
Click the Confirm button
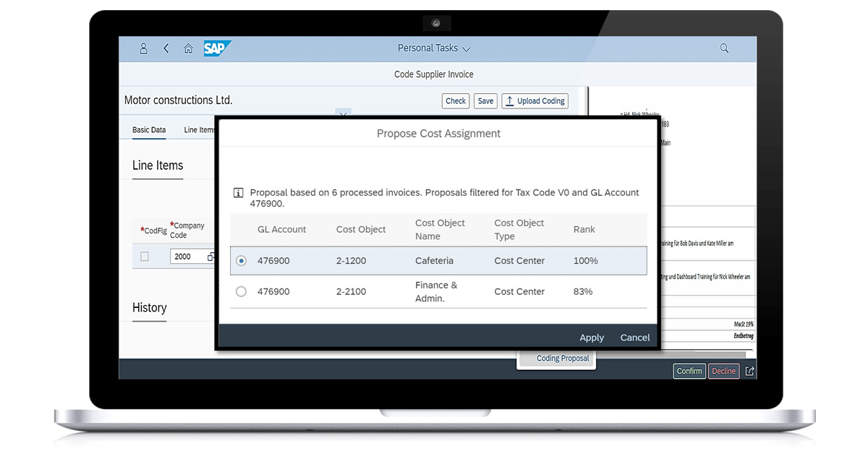[x=689, y=371]
